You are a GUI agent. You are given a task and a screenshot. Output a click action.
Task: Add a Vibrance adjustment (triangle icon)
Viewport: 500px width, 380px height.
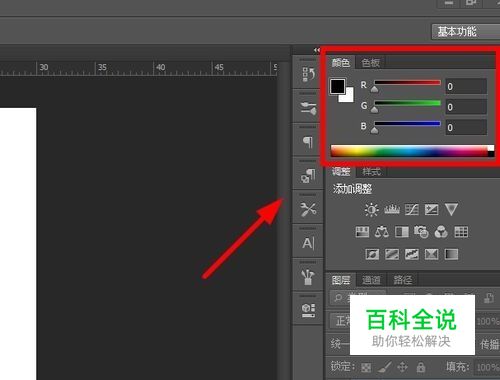pos(451,210)
